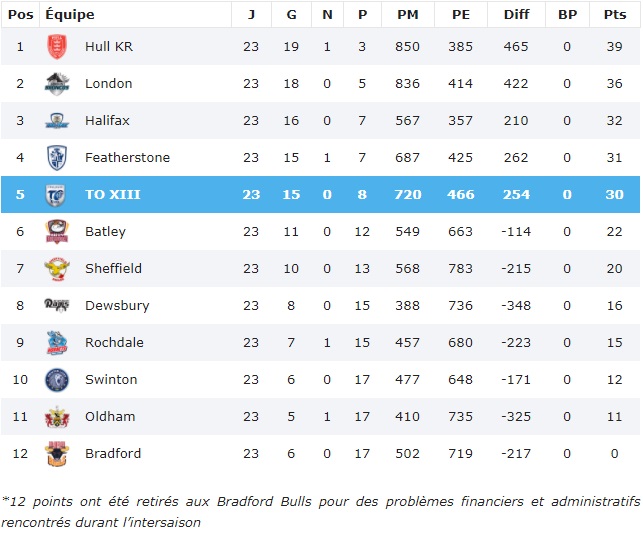Click the Dewsbury Rams logo

point(57,306)
